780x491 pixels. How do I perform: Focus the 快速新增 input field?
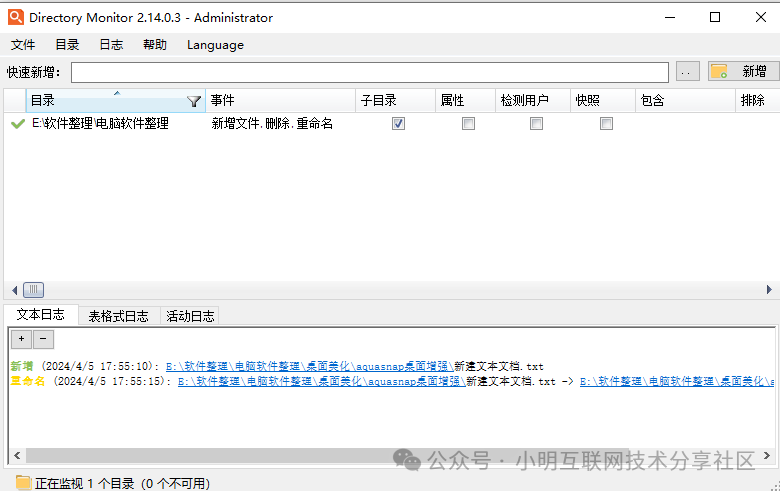point(369,72)
